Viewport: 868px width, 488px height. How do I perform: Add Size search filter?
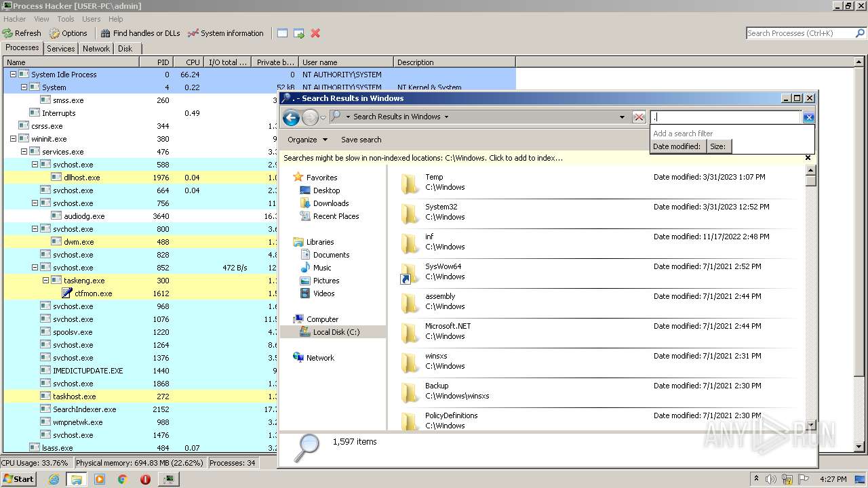(718, 146)
